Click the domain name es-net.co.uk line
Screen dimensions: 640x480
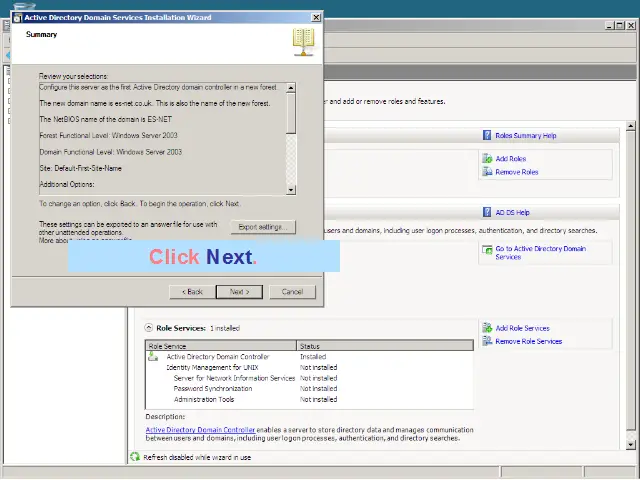(x=155, y=103)
